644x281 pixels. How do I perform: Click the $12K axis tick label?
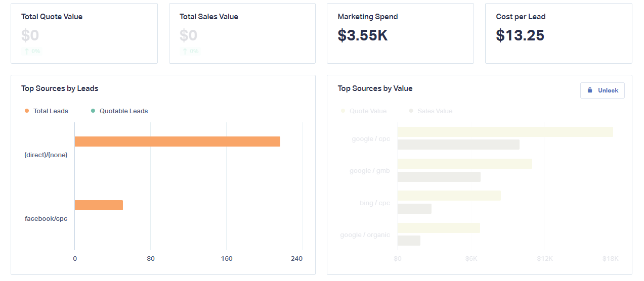click(545, 259)
